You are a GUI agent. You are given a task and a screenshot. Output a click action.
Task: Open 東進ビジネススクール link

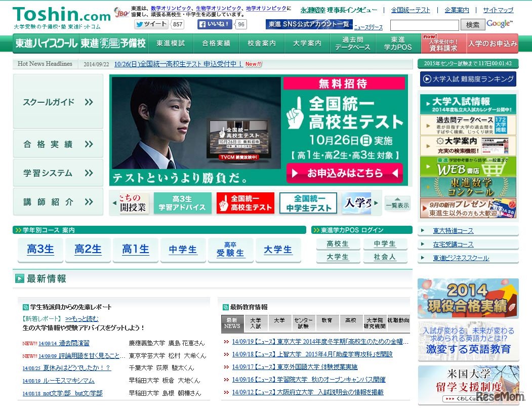461,258
